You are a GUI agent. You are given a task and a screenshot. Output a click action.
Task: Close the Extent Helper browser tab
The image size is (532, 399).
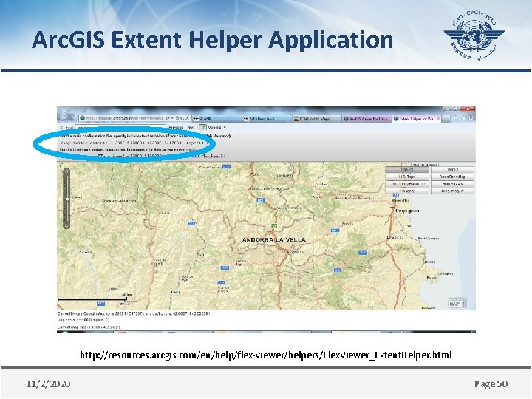pyautogui.click(x=438, y=119)
